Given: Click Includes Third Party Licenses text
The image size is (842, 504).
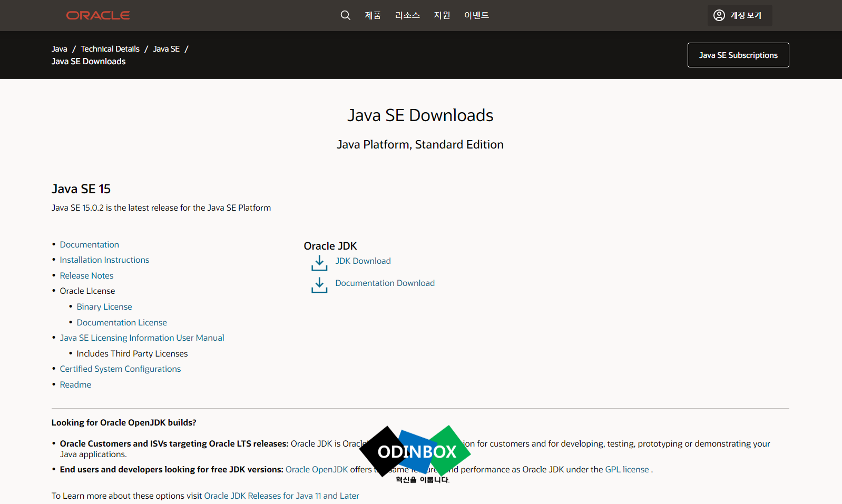Looking at the screenshot, I should tap(132, 353).
